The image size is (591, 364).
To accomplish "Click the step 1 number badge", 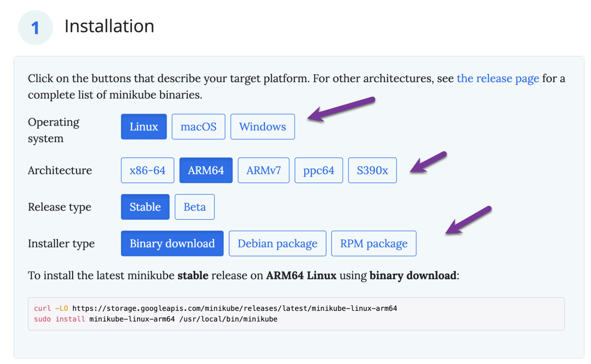I will 35,27.
